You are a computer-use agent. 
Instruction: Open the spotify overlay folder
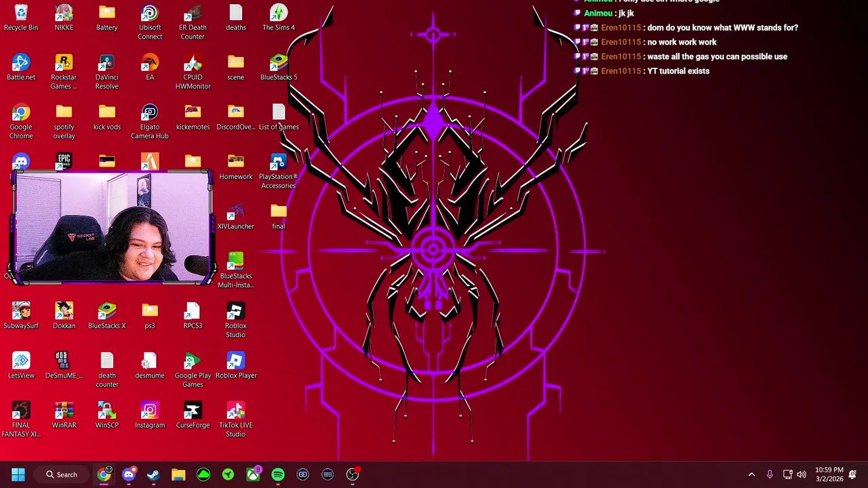[64, 122]
